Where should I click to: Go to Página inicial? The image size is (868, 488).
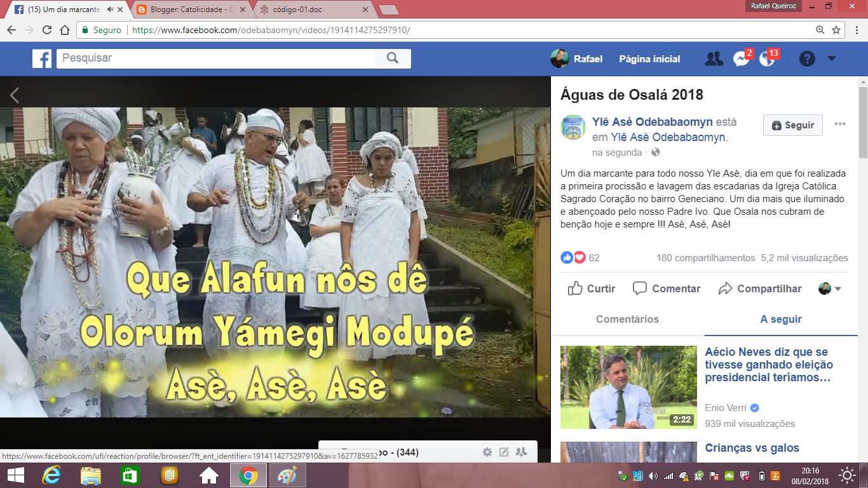click(649, 59)
